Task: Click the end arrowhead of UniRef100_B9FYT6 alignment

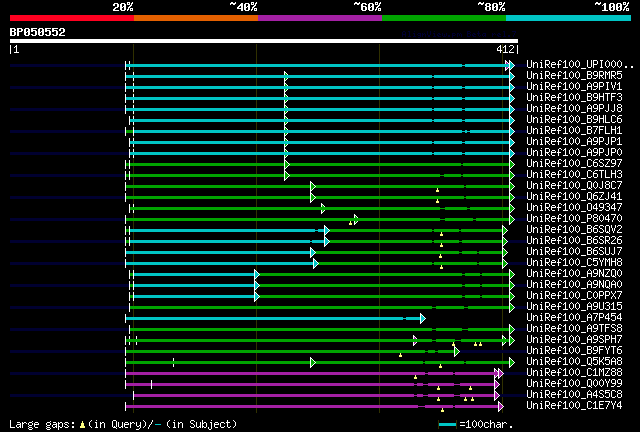Action: [457, 351]
